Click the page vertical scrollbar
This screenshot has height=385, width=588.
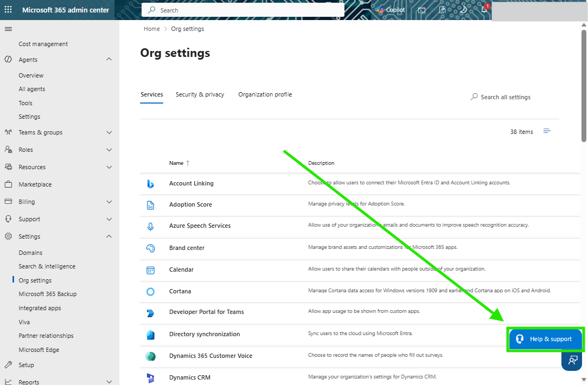[584, 86]
